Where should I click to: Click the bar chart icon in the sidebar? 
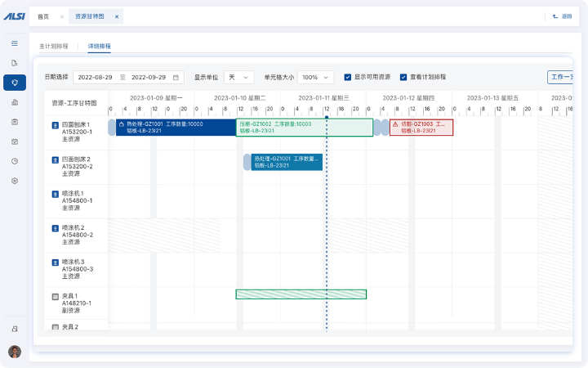tap(15, 102)
